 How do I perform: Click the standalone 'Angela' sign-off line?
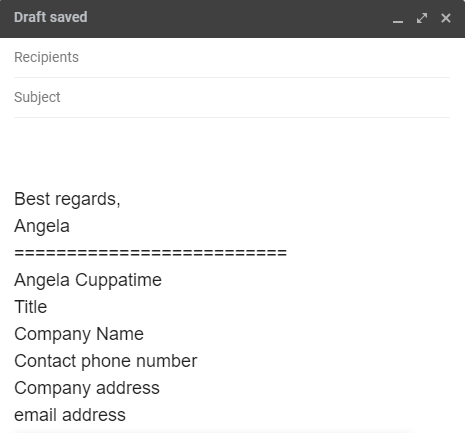pyautogui.click(x=42, y=226)
